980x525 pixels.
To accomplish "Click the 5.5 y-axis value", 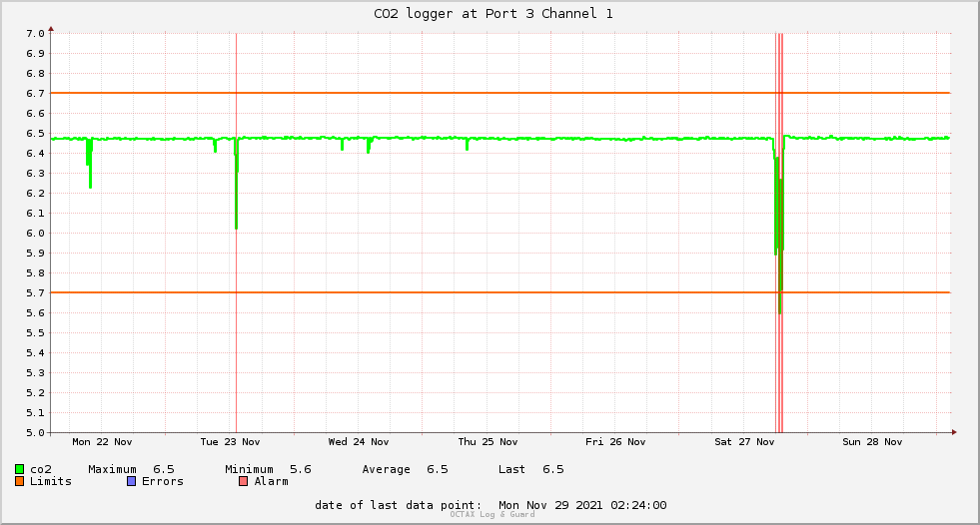I will click(35, 333).
